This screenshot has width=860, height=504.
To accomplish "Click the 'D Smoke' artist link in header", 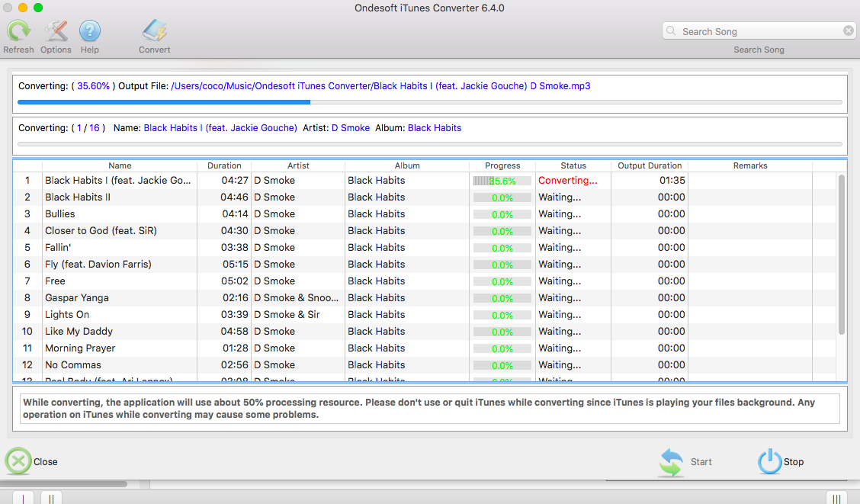I will [x=351, y=128].
